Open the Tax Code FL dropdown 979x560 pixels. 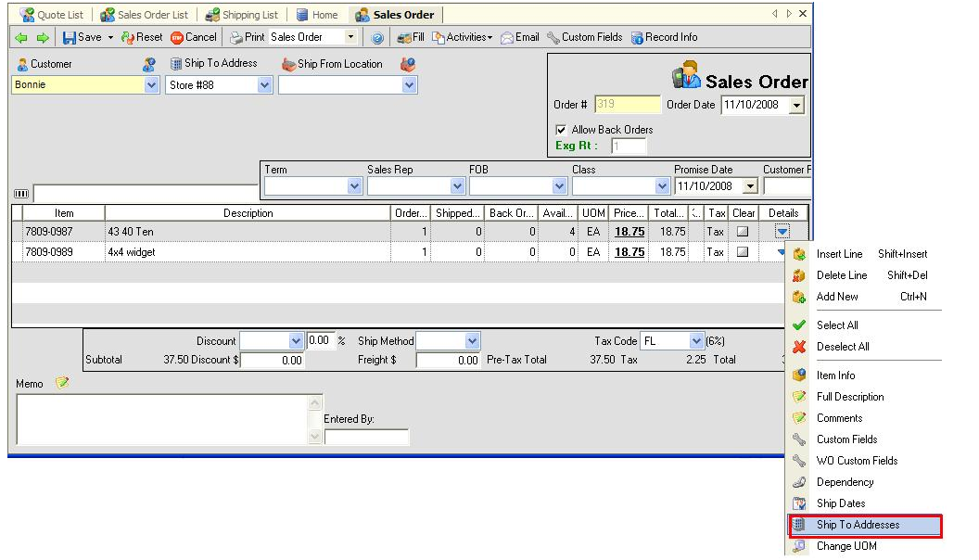click(697, 341)
